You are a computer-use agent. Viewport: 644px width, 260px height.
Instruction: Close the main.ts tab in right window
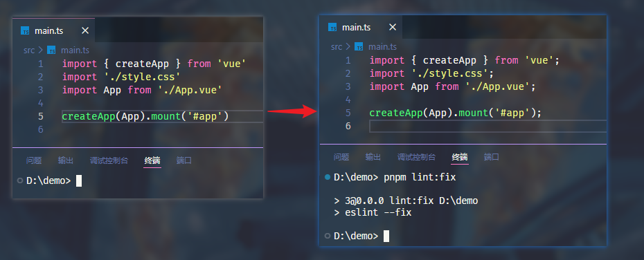(x=393, y=28)
